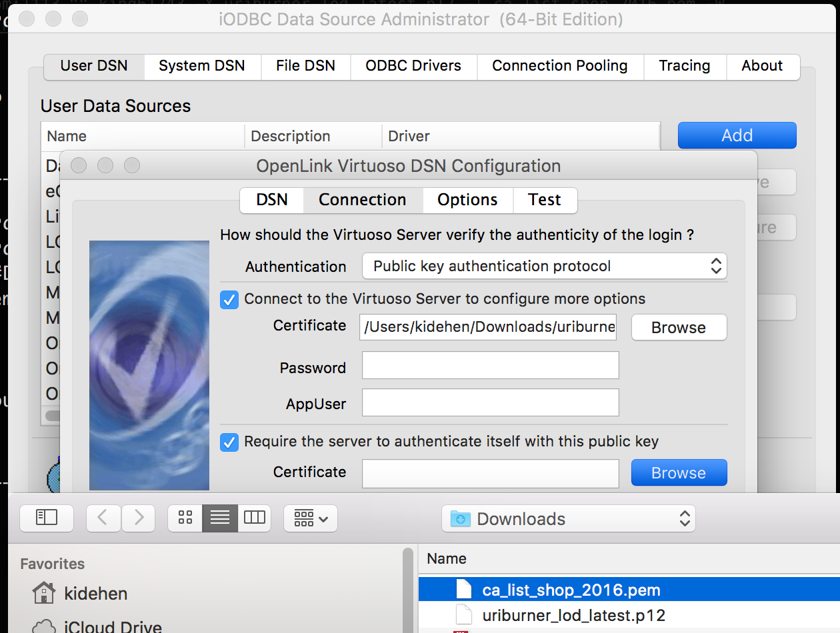Screen dimensions: 840x633
Task: Open the ODBC Drivers tab
Action: (413, 66)
